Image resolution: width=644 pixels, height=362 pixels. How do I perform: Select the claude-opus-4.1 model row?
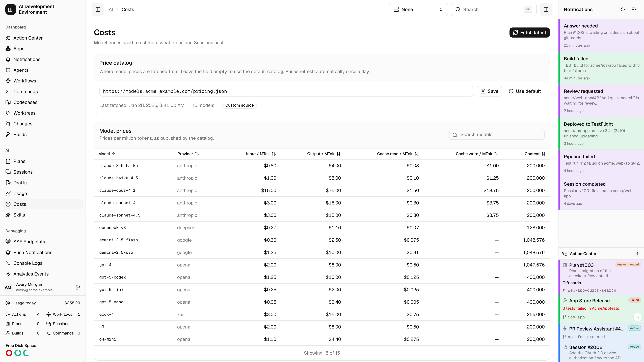(x=322, y=191)
